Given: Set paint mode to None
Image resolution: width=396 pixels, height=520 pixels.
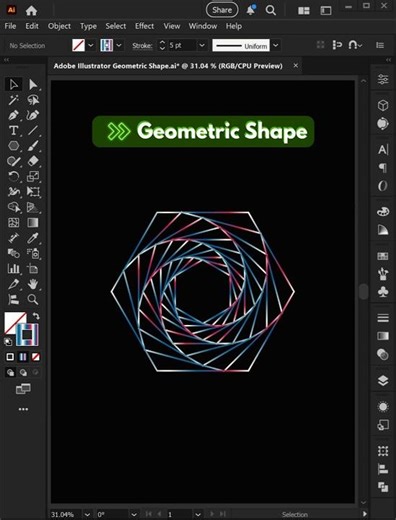Looking at the screenshot, I should 36,357.
